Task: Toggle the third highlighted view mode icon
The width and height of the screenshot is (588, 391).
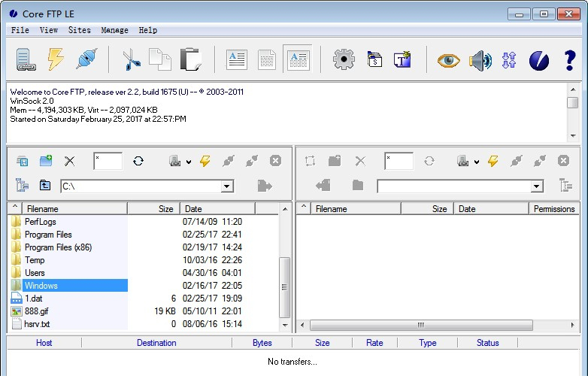Action: pyautogui.click(x=298, y=58)
